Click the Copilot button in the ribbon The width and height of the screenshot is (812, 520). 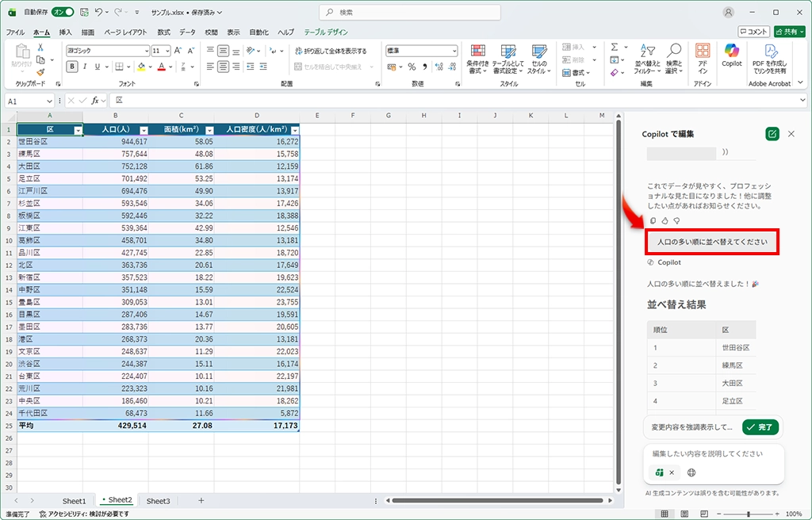click(731, 55)
